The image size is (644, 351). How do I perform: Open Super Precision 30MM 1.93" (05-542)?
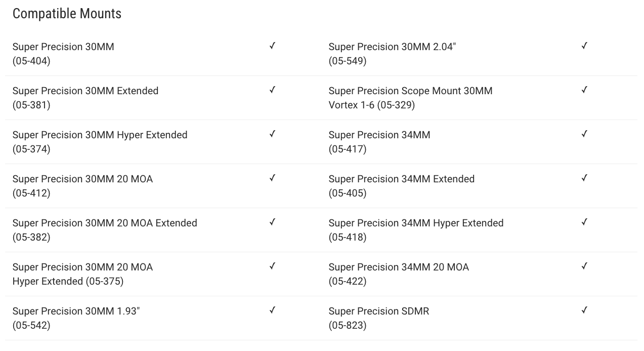tap(76, 318)
